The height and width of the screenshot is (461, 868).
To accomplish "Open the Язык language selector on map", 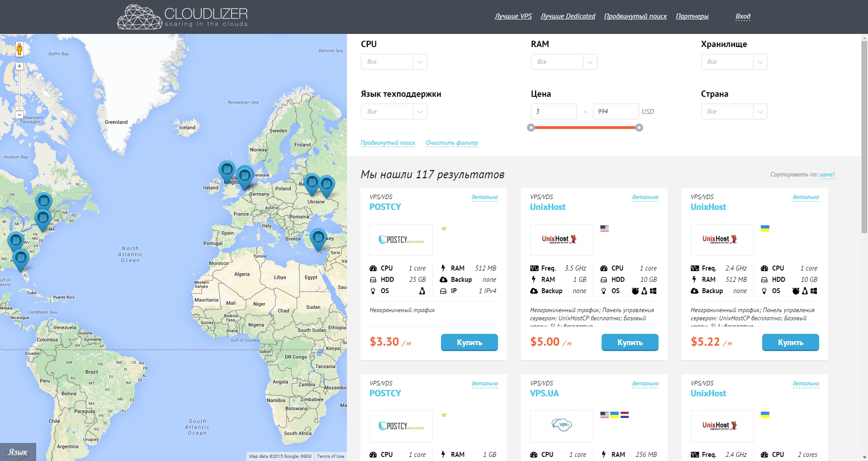I will tap(18, 452).
